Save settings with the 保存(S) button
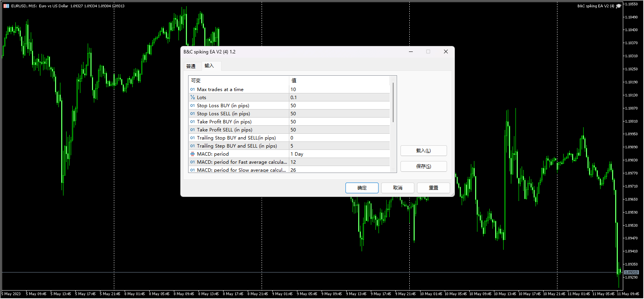Screen dimensions: 644x299 423,166
